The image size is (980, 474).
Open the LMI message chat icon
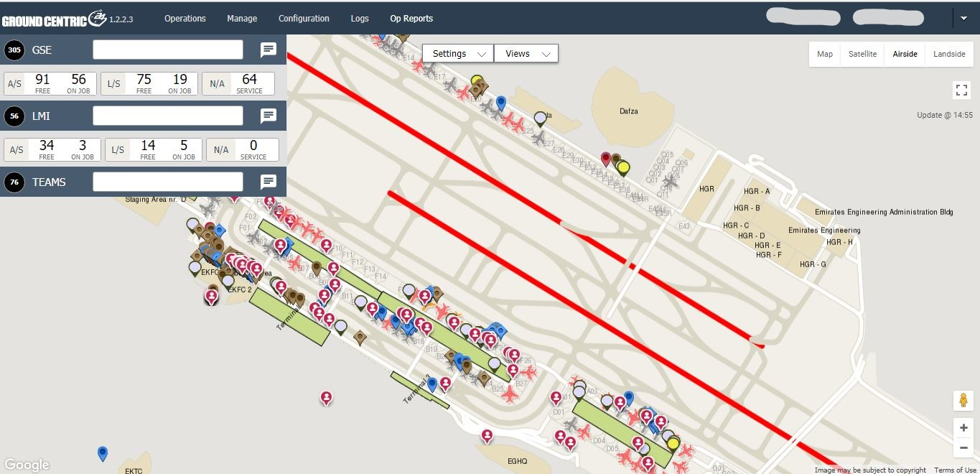click(x=269, y=116)
